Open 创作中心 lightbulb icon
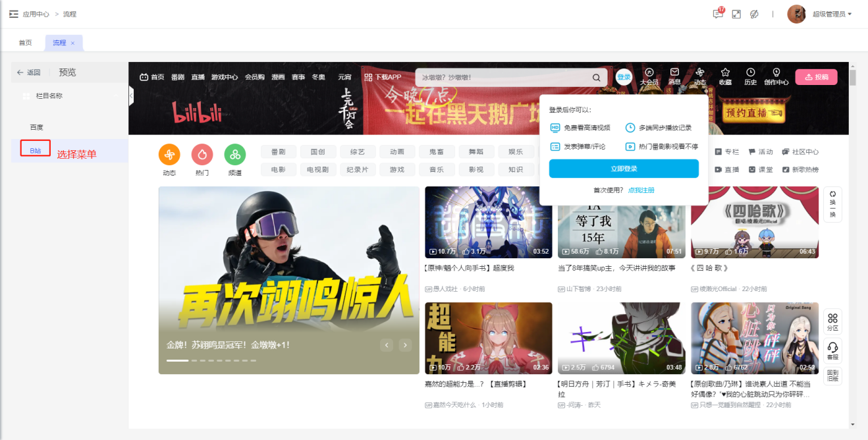The height and width of the screenshot is (440, 868). (x=776, y=76)
